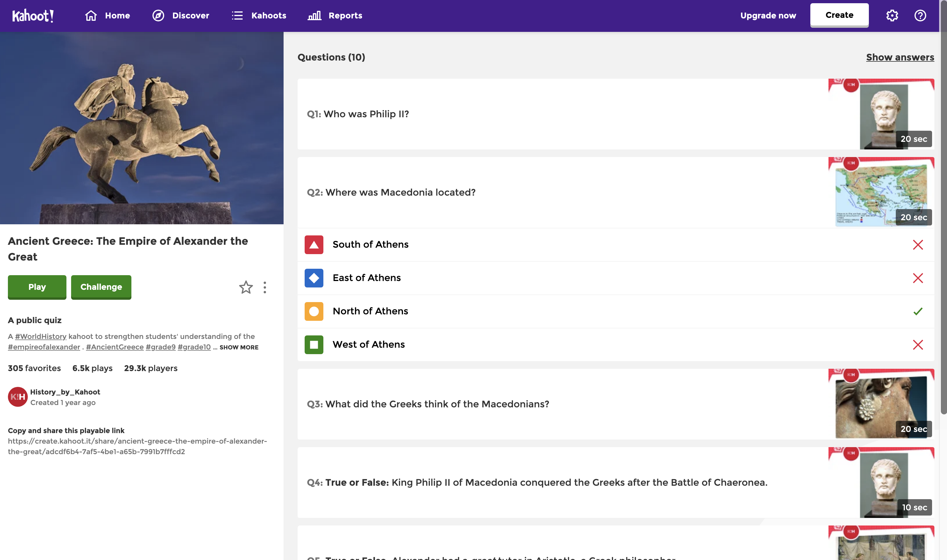
Task: Open the Kahoots list icon
Action: pyautogui.click(x=238, y=15)
